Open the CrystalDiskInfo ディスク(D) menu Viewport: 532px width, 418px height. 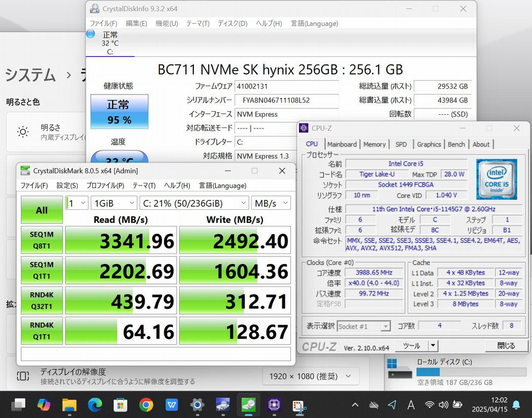(x=232, y=23)
